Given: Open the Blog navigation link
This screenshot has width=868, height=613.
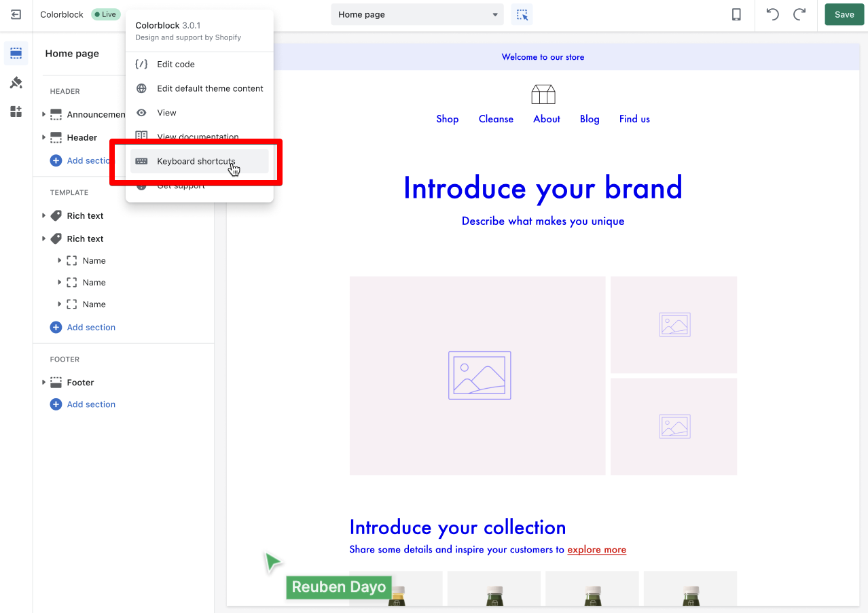Looking at the screenshot, I should click(590, 119).
